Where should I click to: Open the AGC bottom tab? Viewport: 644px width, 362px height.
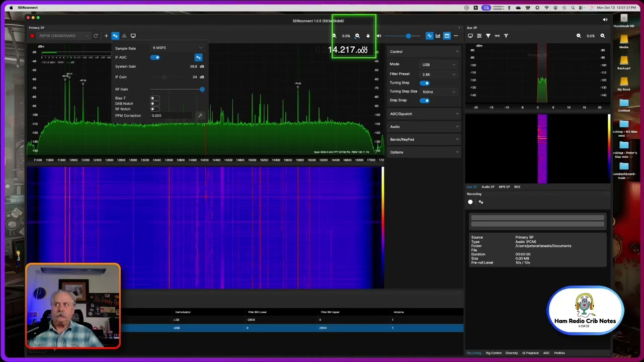point(546,353)
